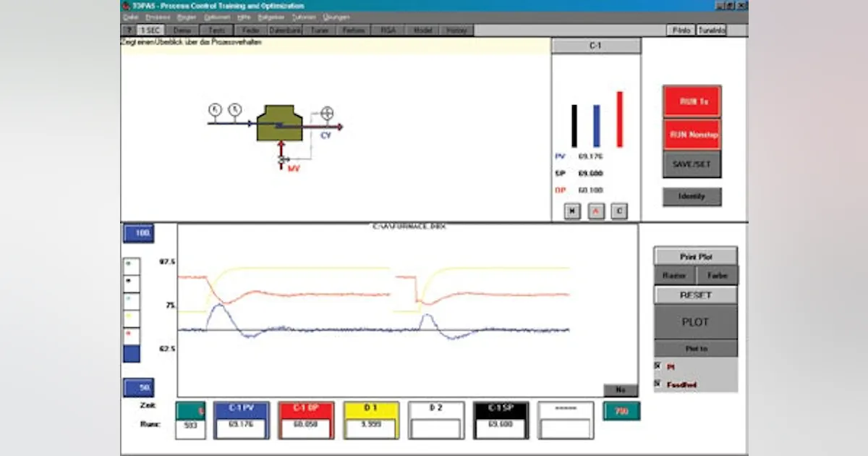Image resolution: width=868 pixels, height=456 pixels.
Task: Click the 100 upper scale button
Action: click(138, 234)
